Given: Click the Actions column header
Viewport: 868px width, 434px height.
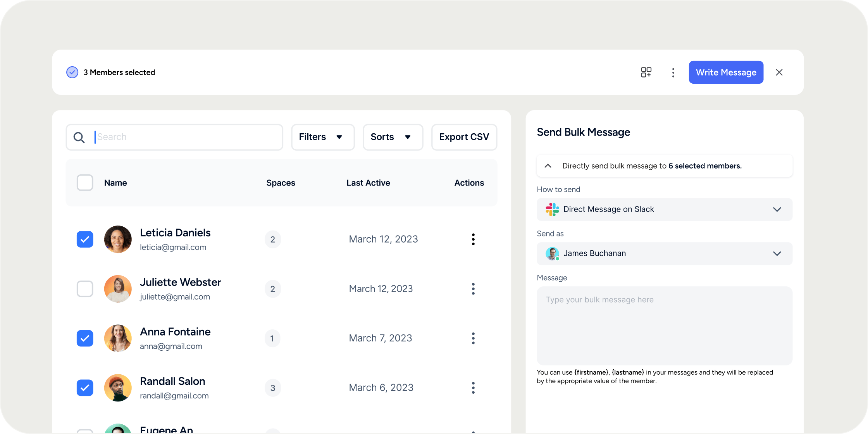Looking at the screenshot, I should 469,183.
